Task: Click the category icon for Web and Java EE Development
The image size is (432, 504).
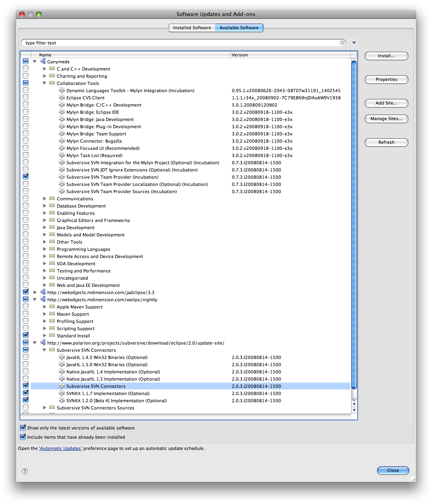Action: click(52, 285)
